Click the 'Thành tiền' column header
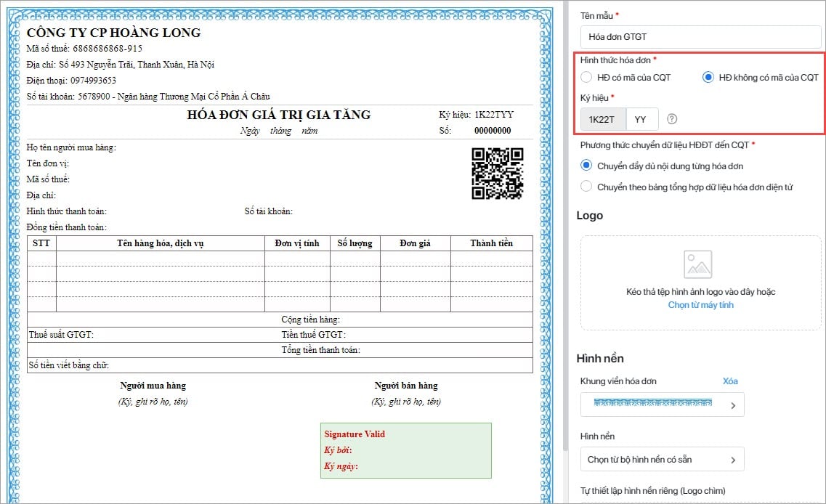Image resolution: width=826 pixels, height=504 pixels. [x=491, y=243]
